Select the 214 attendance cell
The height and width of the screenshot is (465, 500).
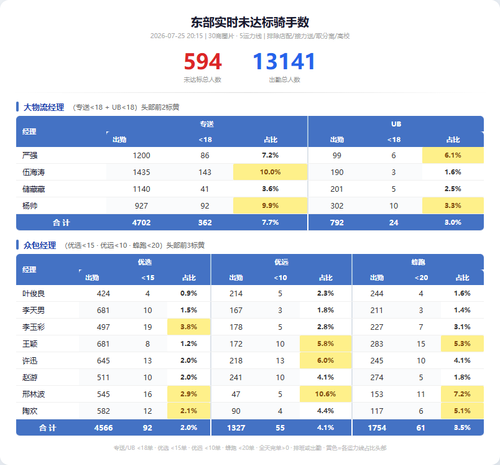(x=236, y=294)
